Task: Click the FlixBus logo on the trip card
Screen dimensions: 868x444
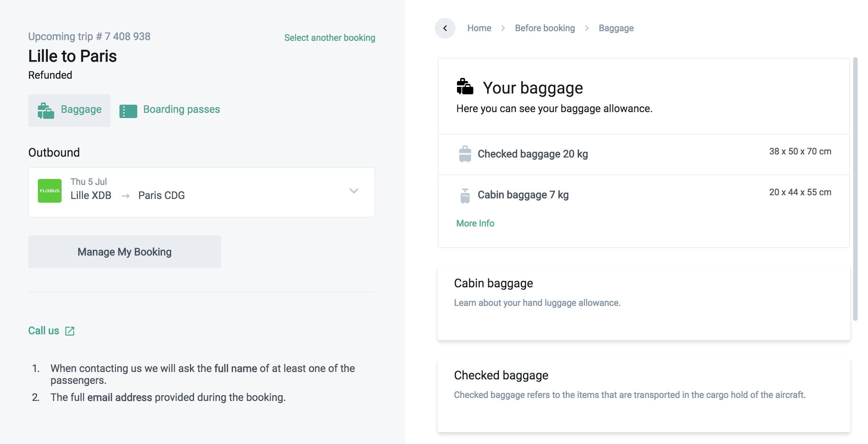Action: [x=49, y=191]
